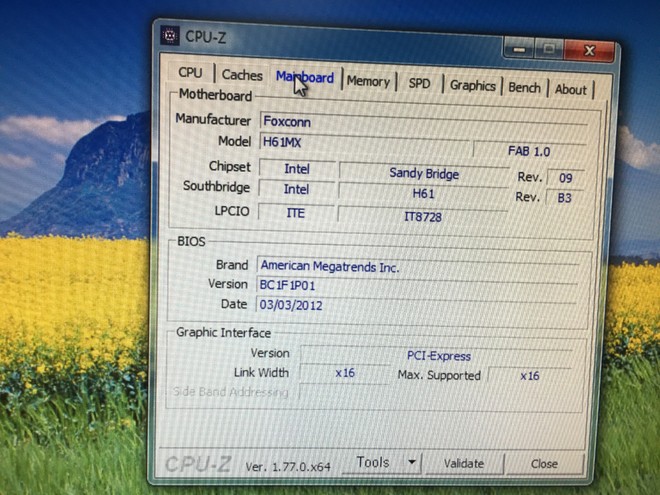Select the FAB 1.0 value

coord(529,151)
